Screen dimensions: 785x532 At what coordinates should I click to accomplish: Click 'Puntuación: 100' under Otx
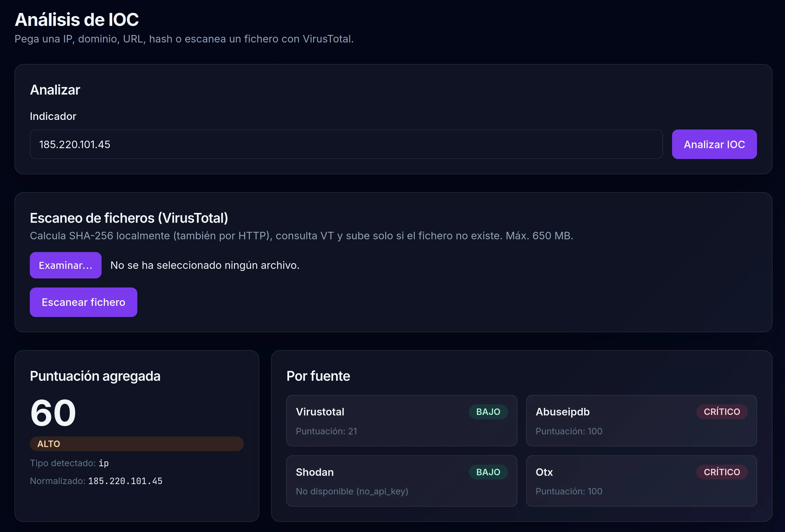coord(569,491)
